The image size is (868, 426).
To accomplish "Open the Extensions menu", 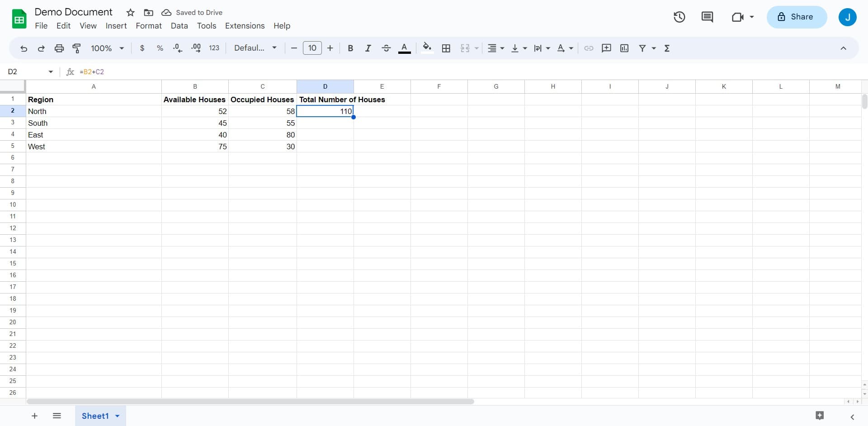I will (245, 26).
